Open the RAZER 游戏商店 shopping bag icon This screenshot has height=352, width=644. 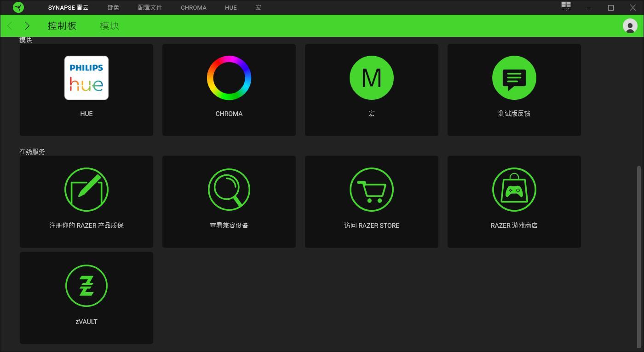coord(514,190)
